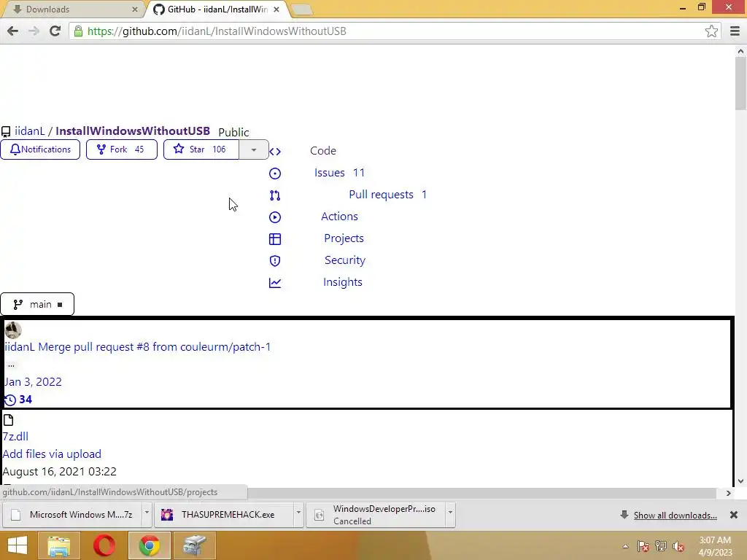This screenshot has width=747, height=560.
Task: Click the Chrome taskbar icon
Action: pyautogui.click(x=149, y=545)
